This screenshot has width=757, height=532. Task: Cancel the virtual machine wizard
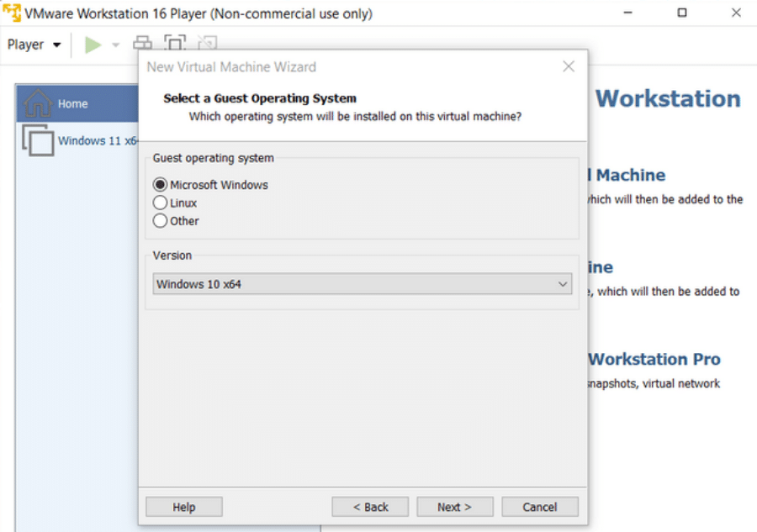point(540,507)
